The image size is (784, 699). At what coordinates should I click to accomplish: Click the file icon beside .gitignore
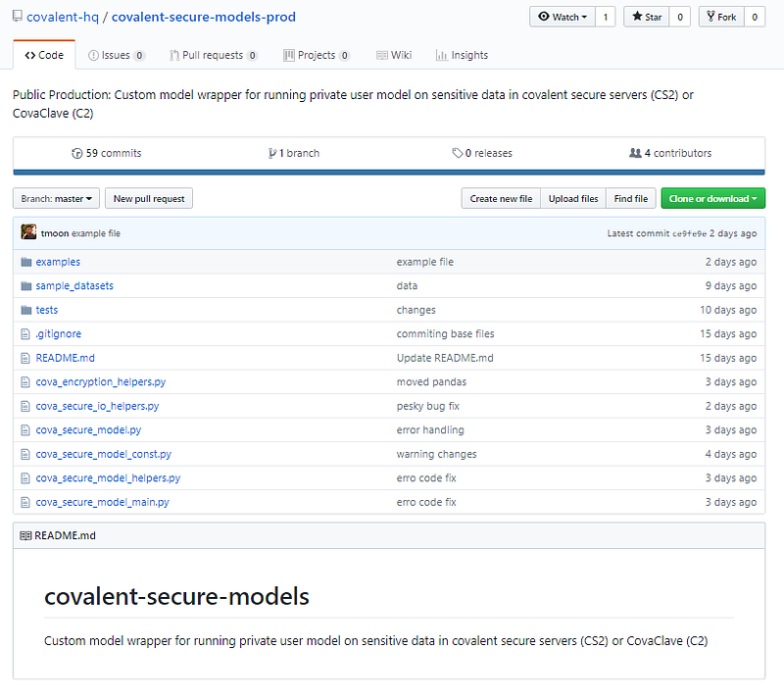click(x=26, y=334)
